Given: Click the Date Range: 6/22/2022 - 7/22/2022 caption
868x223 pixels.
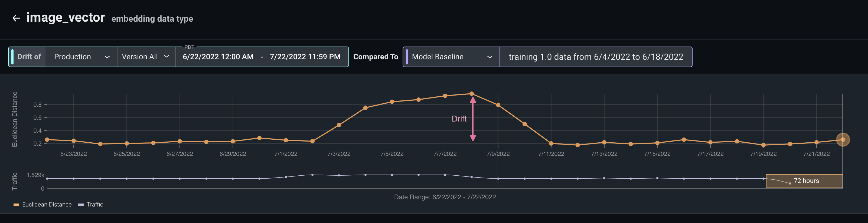Looking at the screenshot, I should pos(445,197).
